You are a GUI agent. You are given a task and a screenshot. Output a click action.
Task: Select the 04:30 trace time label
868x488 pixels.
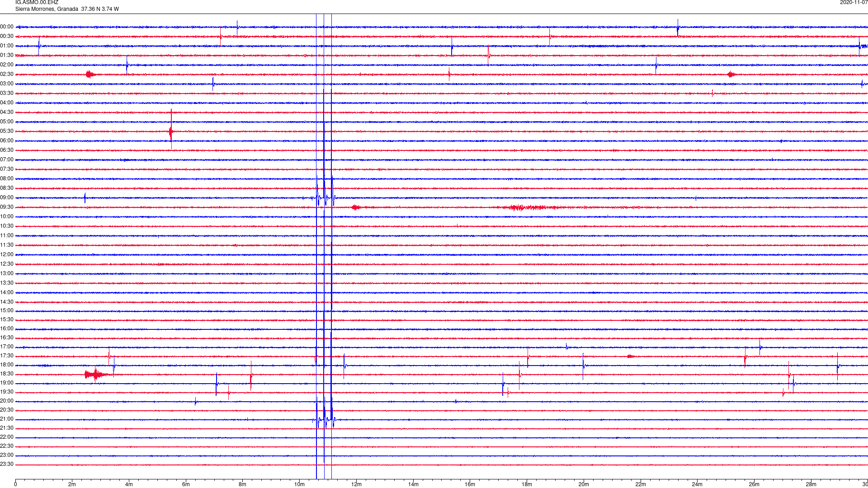7,113
